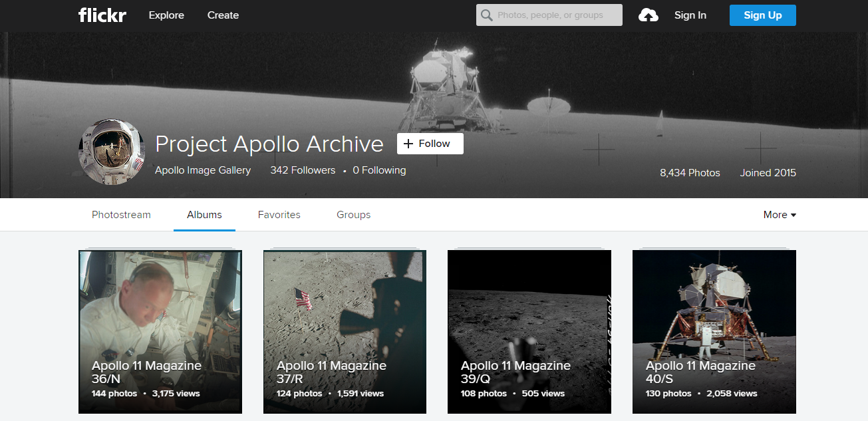View the 342 Followers list
Image resolution: width=868 pixels, height=421 pixels.
pyautogui.click(x=303, y=170)
